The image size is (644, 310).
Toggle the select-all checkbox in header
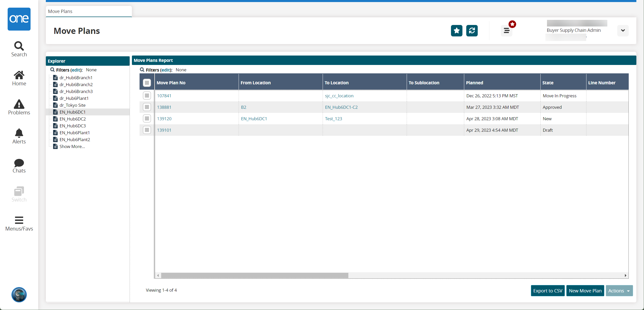[x=147, y=83]
